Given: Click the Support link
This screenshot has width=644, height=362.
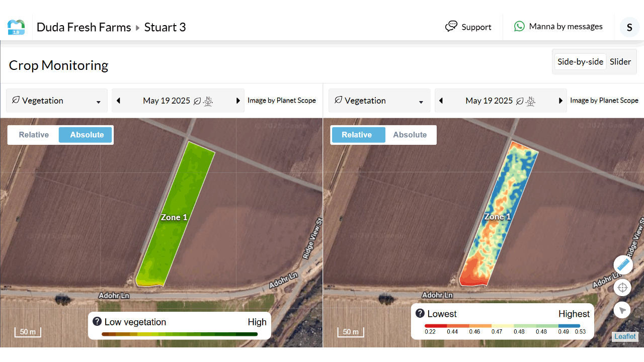Looking at the screenshot, I should [x=476, y=27].
